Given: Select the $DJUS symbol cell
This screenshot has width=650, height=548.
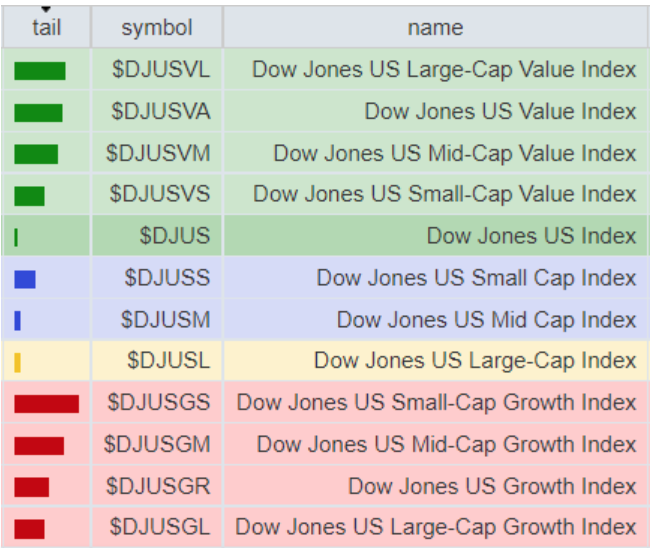Looking at the screenshot, I should (175, 237).
